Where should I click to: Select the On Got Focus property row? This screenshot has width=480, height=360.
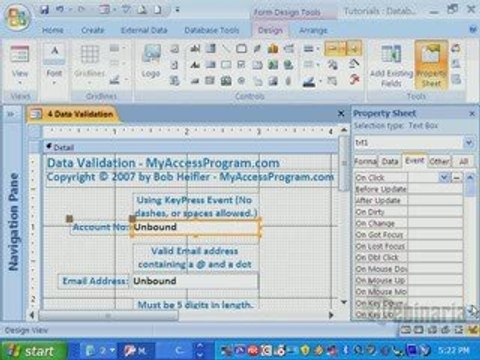click(409, 235)
